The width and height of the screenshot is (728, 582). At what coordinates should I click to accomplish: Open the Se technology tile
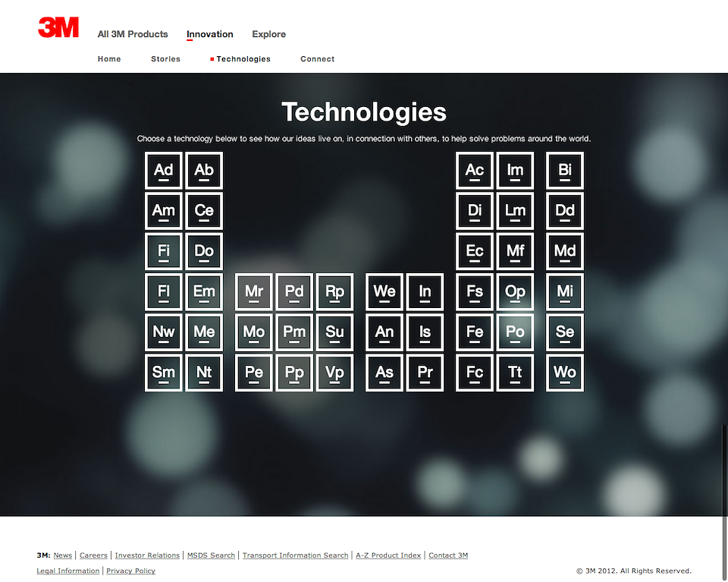(564, 332)
